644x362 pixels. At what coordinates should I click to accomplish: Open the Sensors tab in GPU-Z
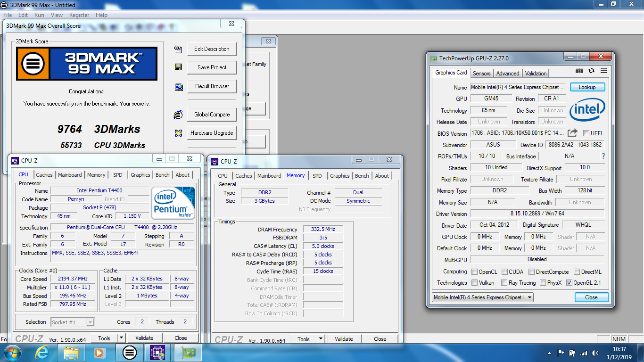pos(482,74)
